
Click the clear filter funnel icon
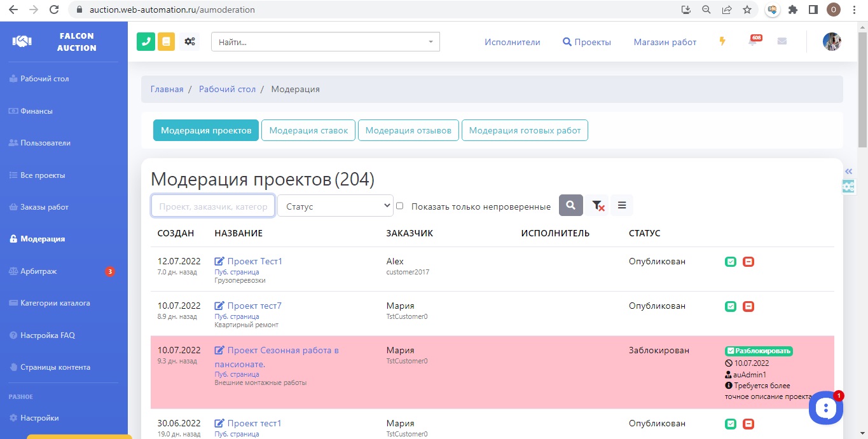(598, 205)
